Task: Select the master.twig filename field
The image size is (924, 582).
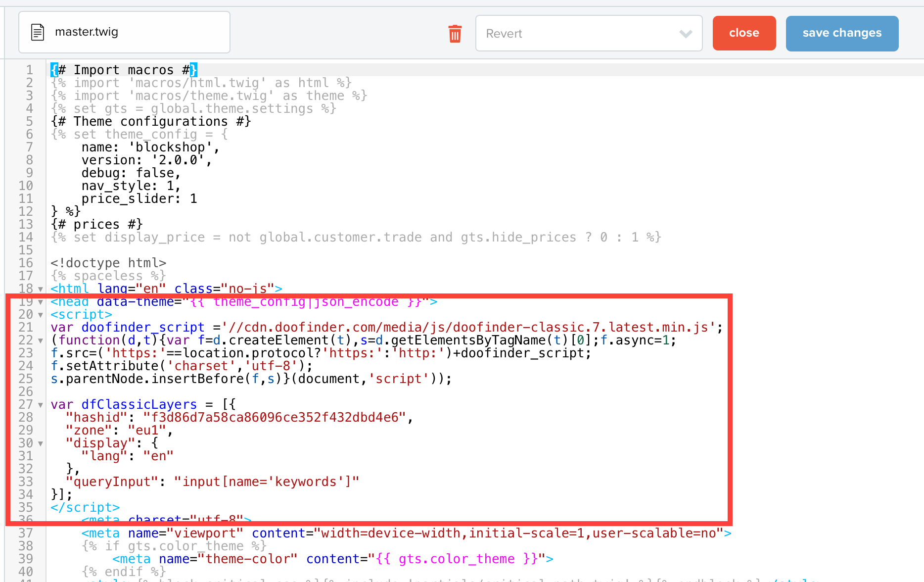Action: click(124, 32)
